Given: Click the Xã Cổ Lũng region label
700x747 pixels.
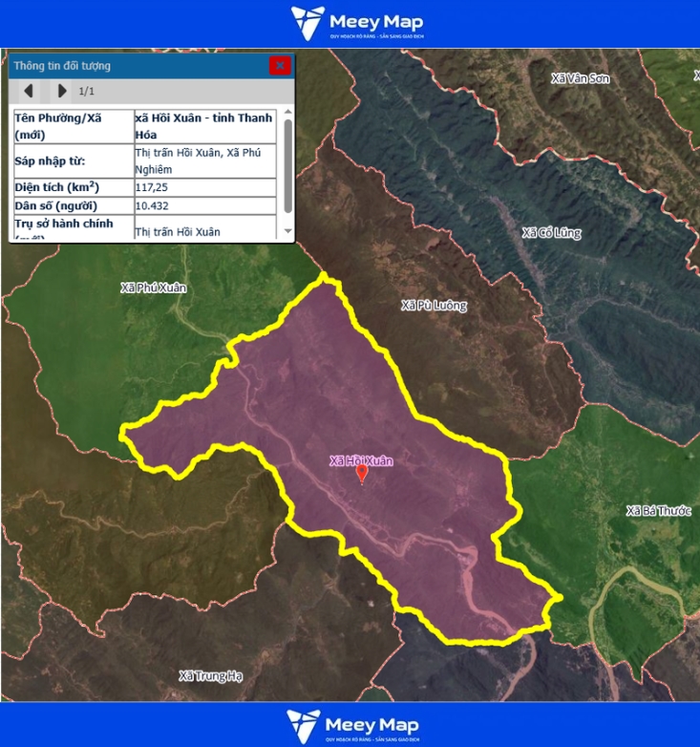Looking at the screenshot, I should [x=551, y=233].
